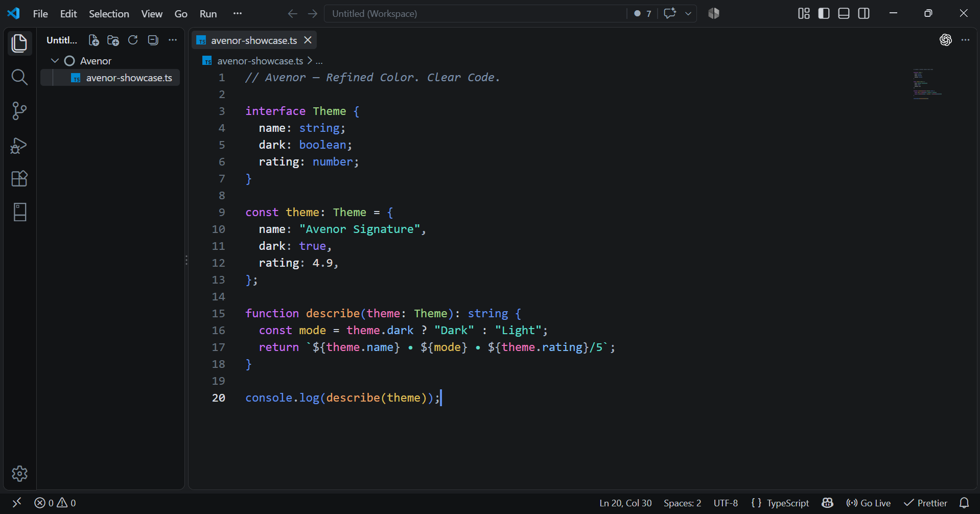Open the Source Control view

[x=19, y=111]
